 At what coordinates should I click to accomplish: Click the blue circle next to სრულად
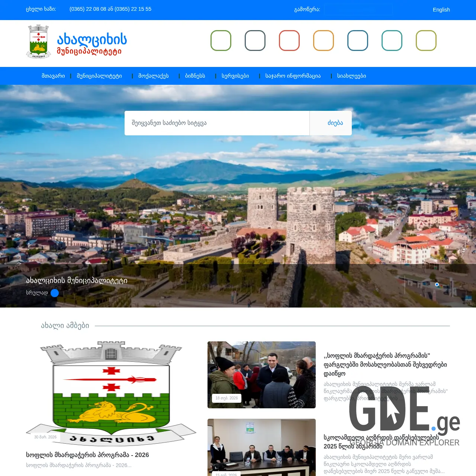[55, 293]
